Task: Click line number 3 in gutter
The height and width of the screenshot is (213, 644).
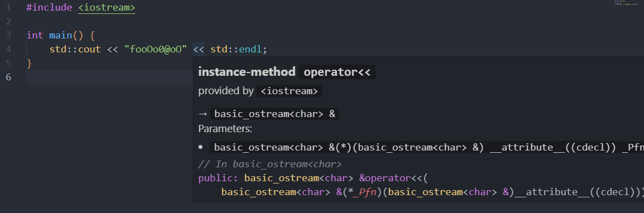Action: 8,35
